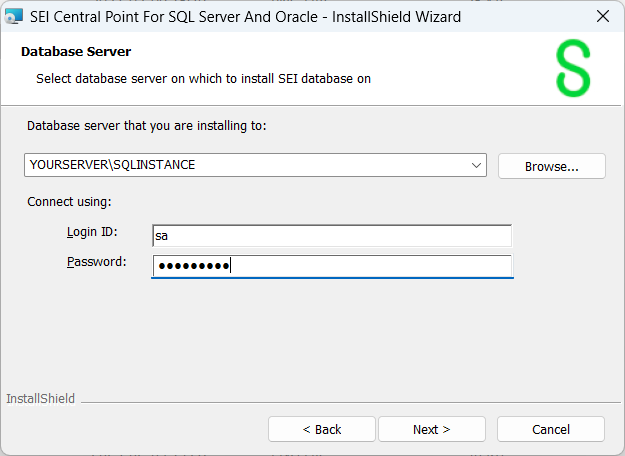Cancel the installation wizard
The image size is (625, 456).
[550, 429]
